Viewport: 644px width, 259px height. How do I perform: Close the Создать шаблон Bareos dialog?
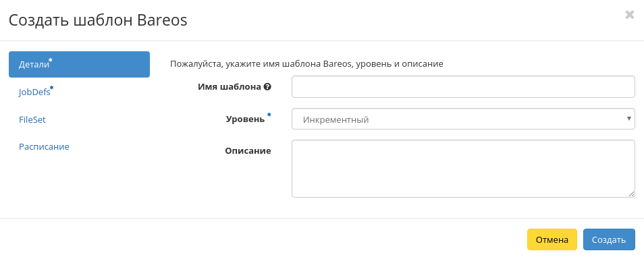(629, 16)
